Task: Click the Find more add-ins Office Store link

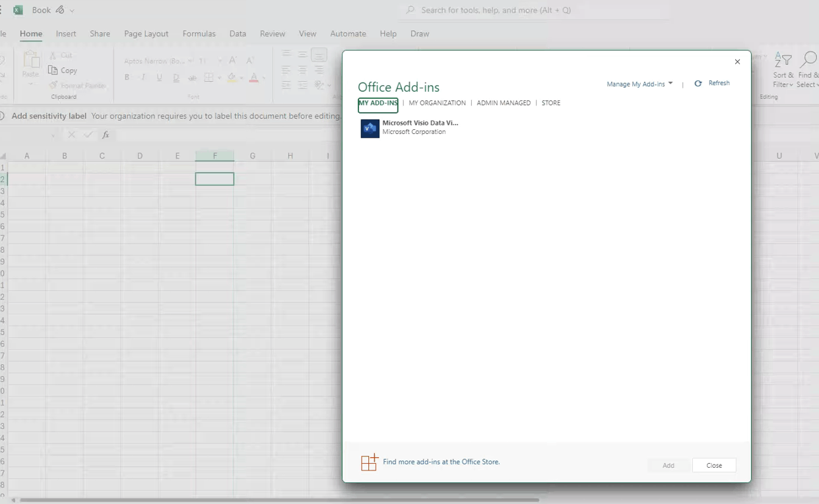Action: 441,462
